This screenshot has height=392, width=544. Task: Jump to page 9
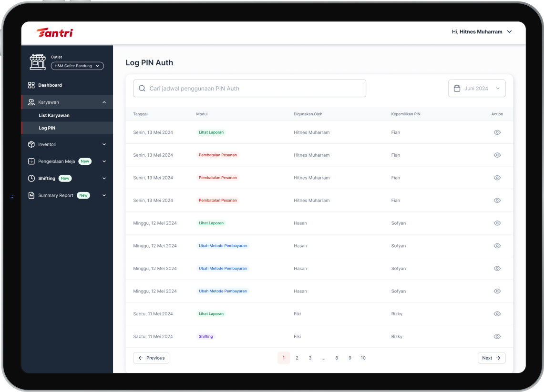pyautogui.click(x=350, y=358)
